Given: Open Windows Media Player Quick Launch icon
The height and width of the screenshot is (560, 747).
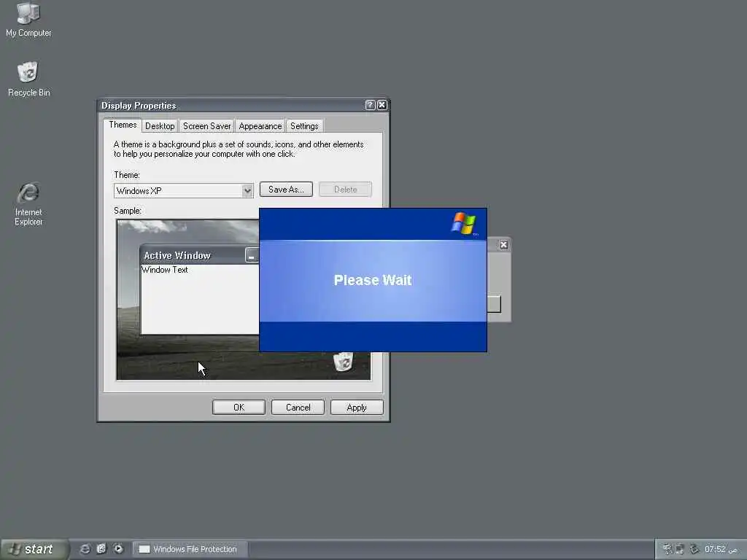Looking at the screenshot, I should tap(118, 549).
